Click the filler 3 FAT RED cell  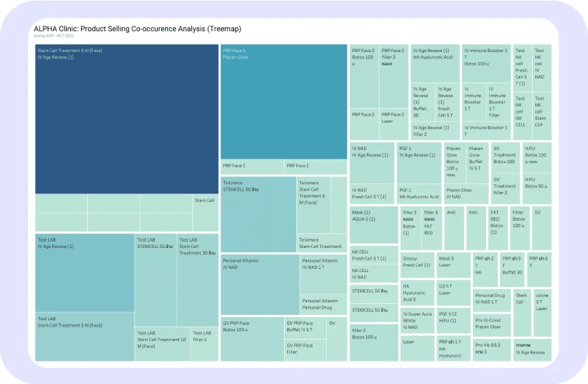click(431, 229)
